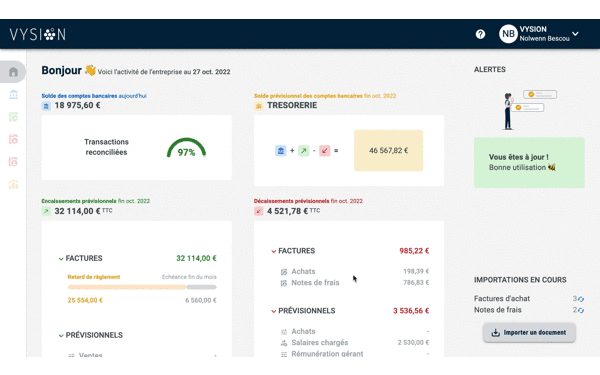This screenshot has height=375, width=600.
Task: Open the green receipts sidebar icon
Action: (13, 117)
